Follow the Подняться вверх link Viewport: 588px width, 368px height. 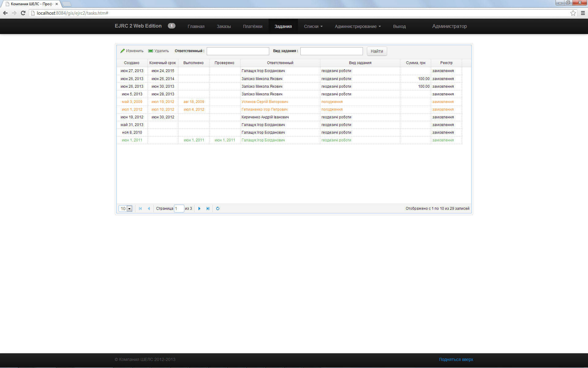(x=456, y=359)
